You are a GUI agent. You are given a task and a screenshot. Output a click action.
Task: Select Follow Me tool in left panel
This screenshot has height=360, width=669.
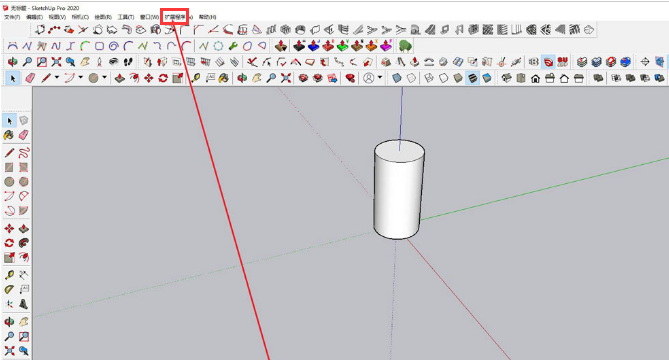pyautogui.click(x=24, y=243)
